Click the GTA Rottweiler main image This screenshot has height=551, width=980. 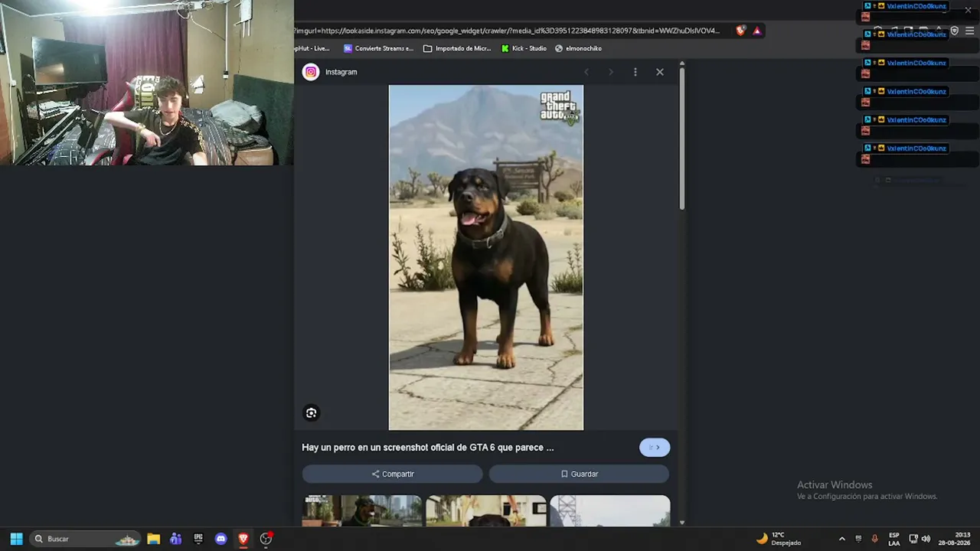(486, 257)
